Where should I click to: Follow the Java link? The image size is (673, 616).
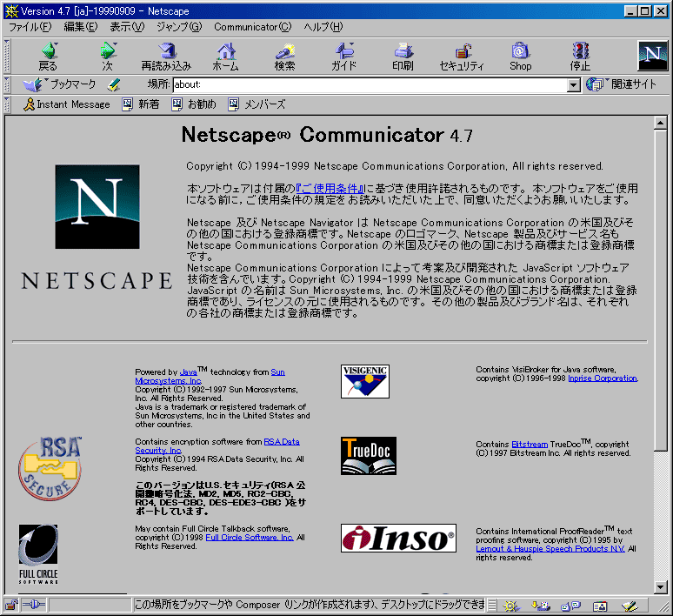(x=188, y=372)
